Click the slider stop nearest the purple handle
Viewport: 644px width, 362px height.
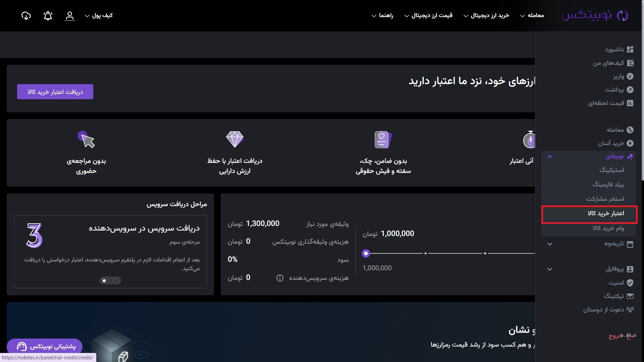pos(426,254)
